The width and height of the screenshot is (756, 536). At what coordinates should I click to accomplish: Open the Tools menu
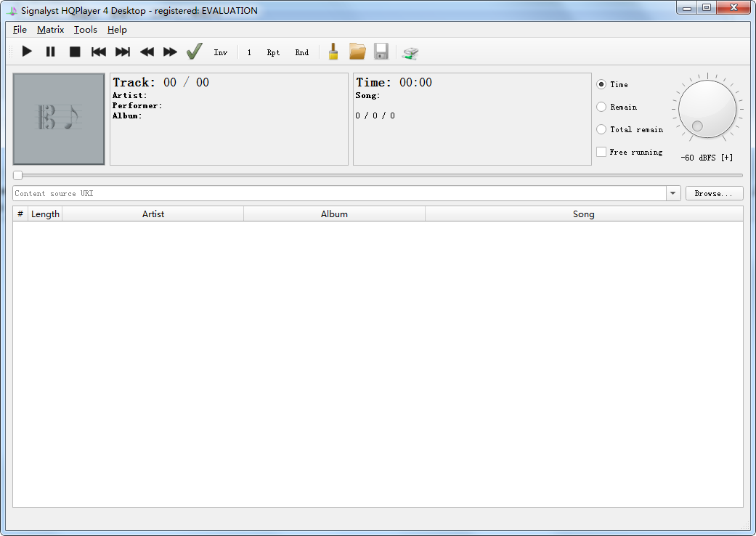(86, 29)
